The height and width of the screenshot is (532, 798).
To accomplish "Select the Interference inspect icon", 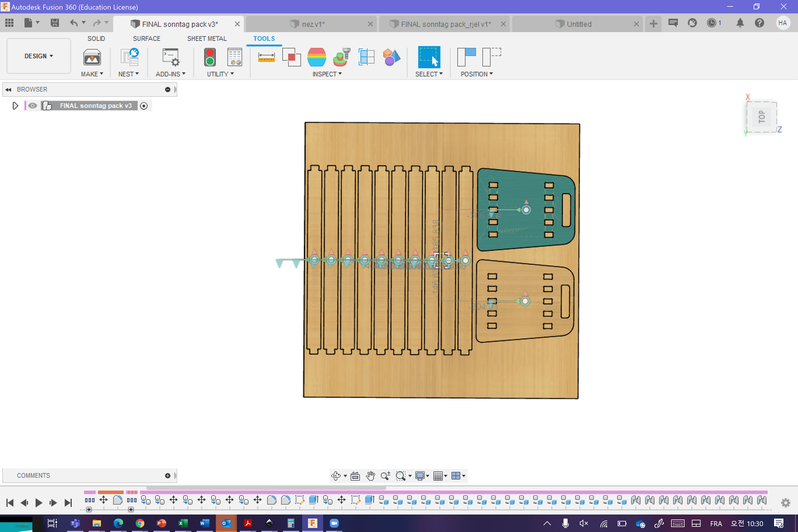I will (x=291, y=57).
